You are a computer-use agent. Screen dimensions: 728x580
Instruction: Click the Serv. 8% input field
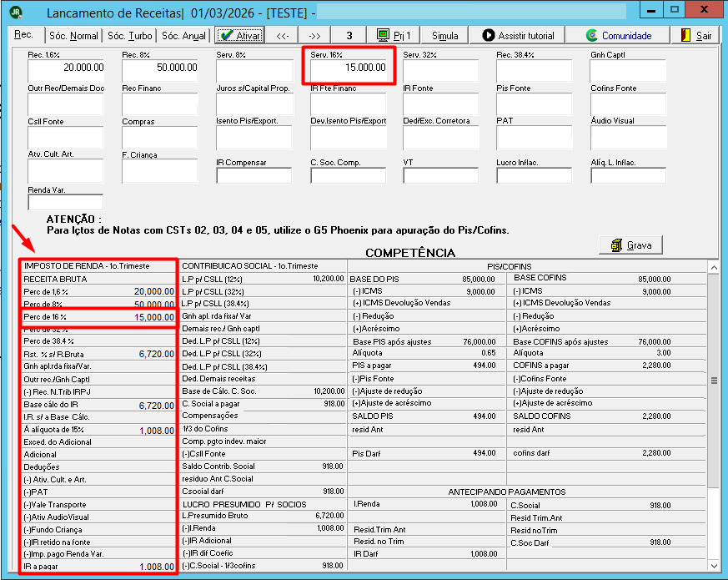click(254, 71)
